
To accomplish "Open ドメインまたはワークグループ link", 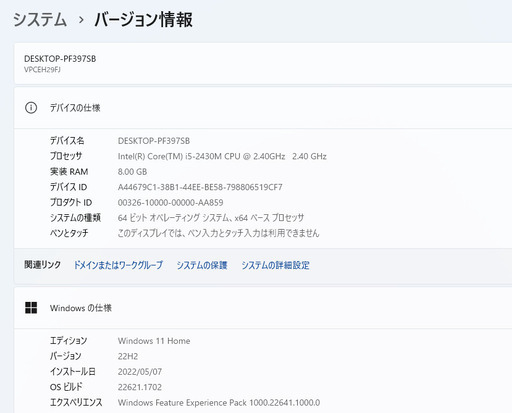I will (118, 265).
